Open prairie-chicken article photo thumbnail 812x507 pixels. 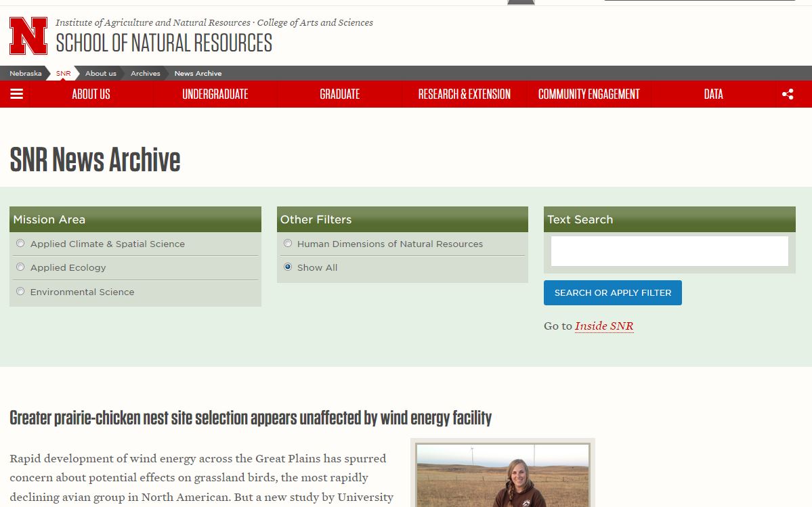(x=502, y=475)
